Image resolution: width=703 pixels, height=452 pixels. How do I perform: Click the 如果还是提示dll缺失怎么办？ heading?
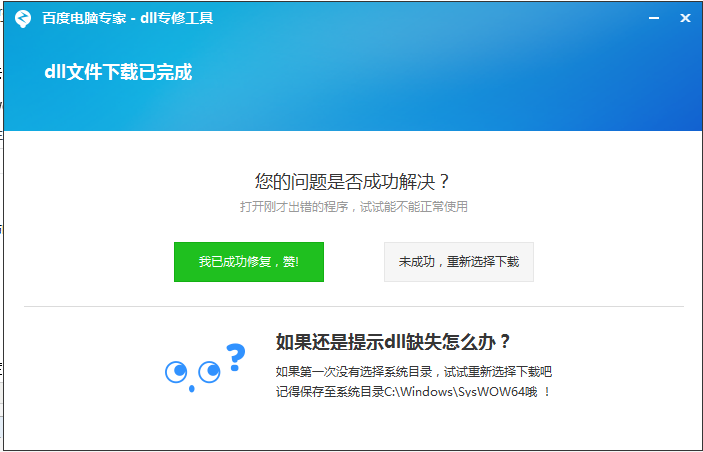click(x=393, y=342)
